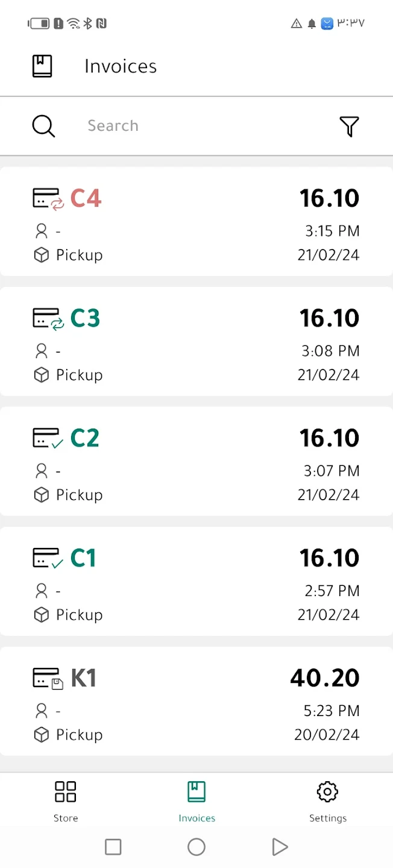Open the filter icon beside search
Image resolution: width=393 pixels, height=868 pixels.
(350, 126)
